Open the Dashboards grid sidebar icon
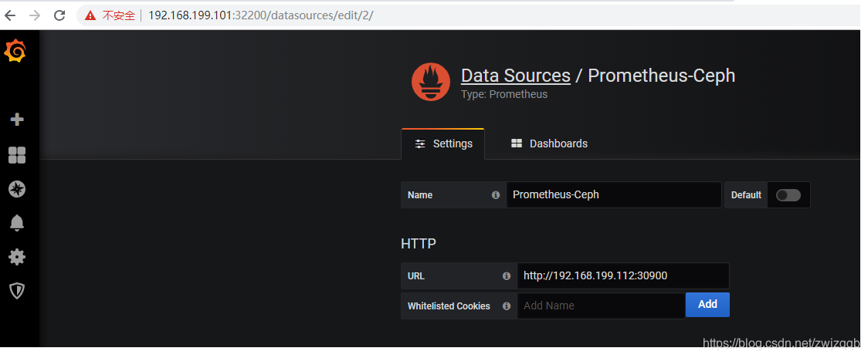The height and width of the screenshot is (358, 868). (16, 155)
